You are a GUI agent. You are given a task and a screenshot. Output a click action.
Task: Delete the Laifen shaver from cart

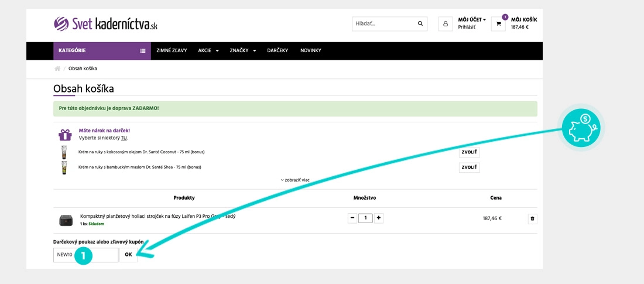[532, 218]
